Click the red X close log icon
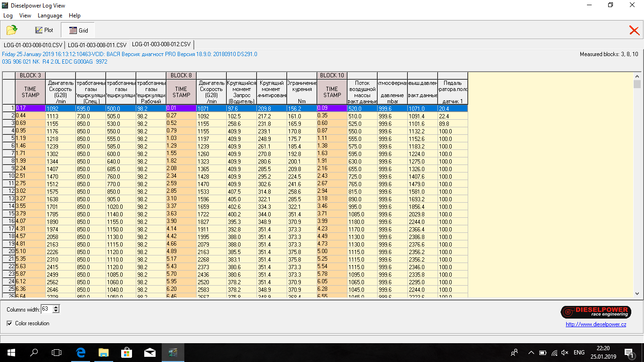This screenshot has width=644, height=362. (634, 30)
